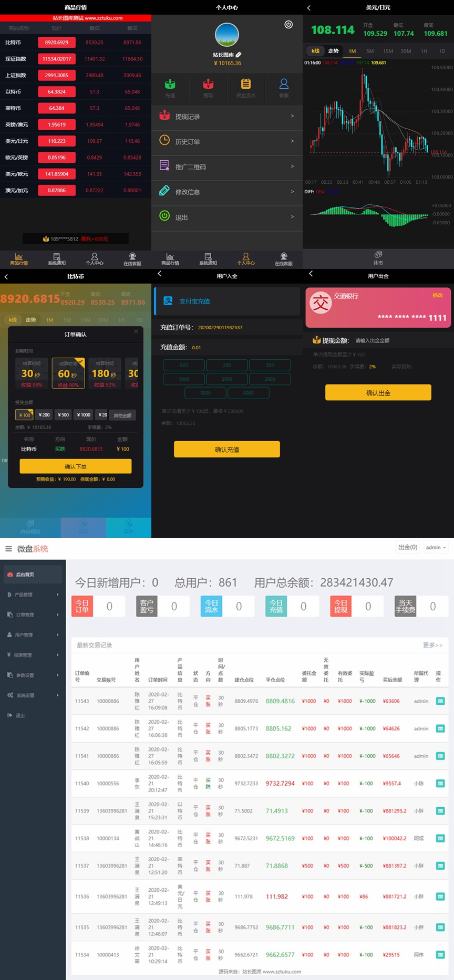The height and width of the screenshot is (980, 454).
Task: Select the ¥500 investment amount
Action: click(x=63, y=415)
